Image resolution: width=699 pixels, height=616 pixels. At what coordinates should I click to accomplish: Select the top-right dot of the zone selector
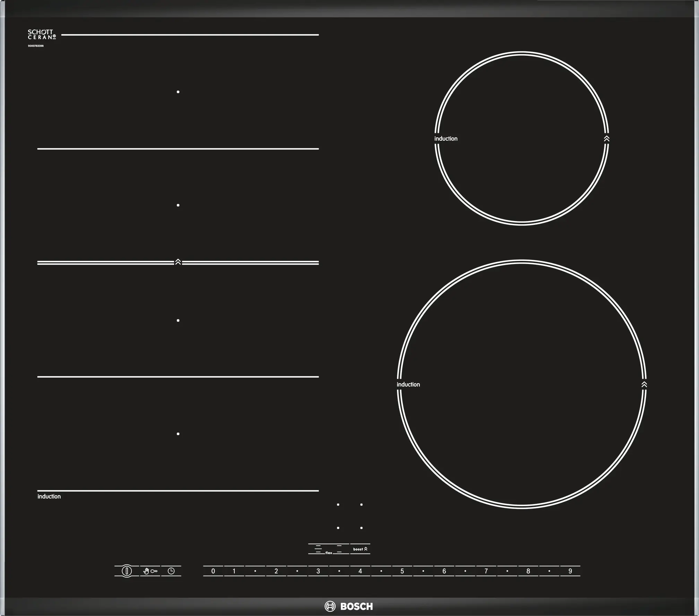361,505
